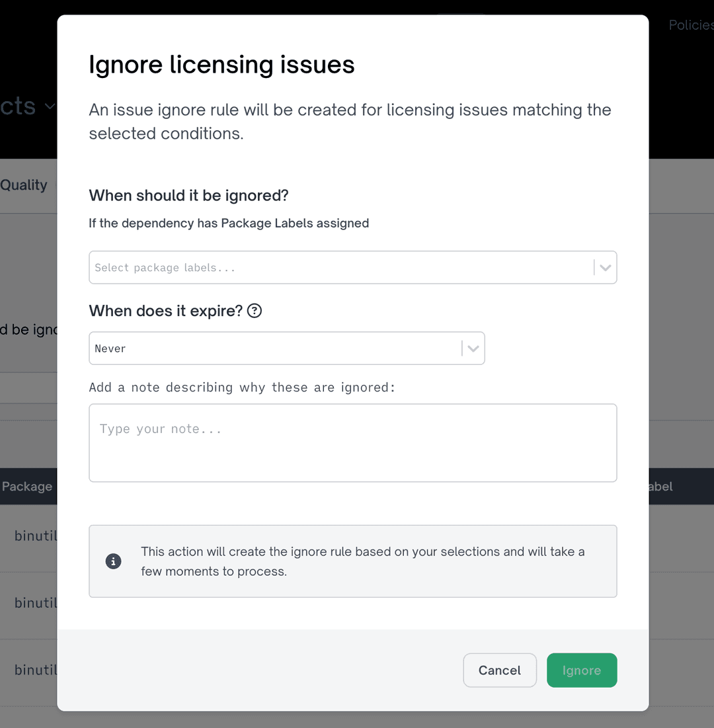The width and height of the screenshot is (714, 728).
Task: Click the chevron icon on the Never expiry field
Action: pyautogui.click(x=473, y=348)
